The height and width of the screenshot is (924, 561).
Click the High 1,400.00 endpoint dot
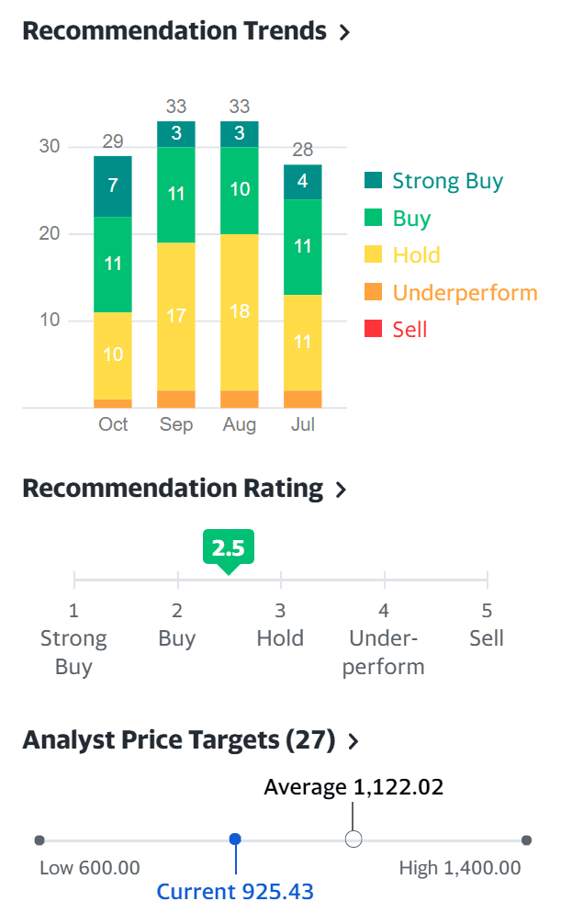pyautogui.click(x=526, y=839)
